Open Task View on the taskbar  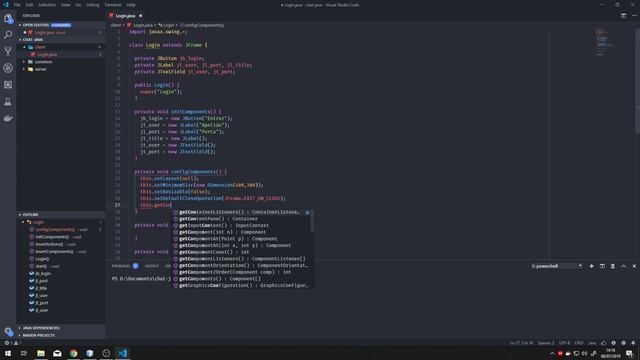(x=24, y=353)
